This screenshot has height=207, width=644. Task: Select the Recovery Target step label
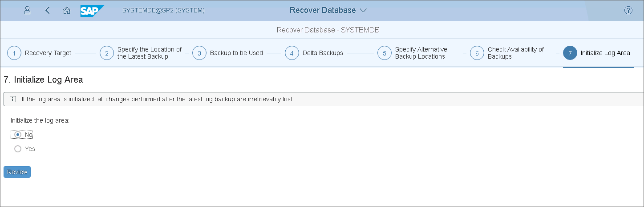48,53
